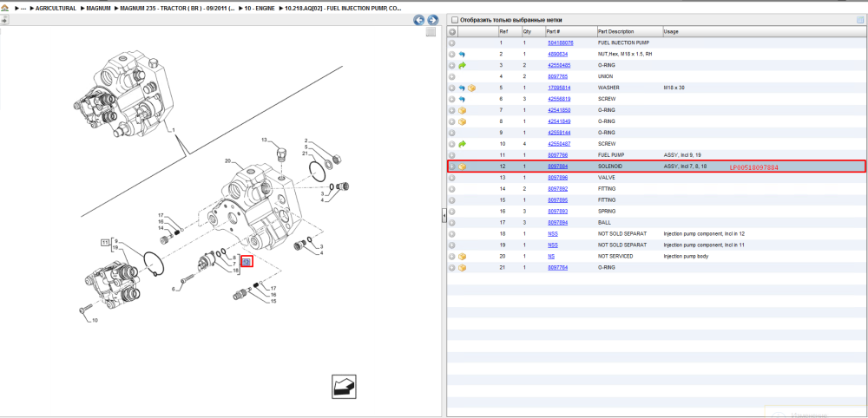Open part number 42559144 link
Image resolution: width=868 pixels, height=418 pixels.
[x=558, y=133]
